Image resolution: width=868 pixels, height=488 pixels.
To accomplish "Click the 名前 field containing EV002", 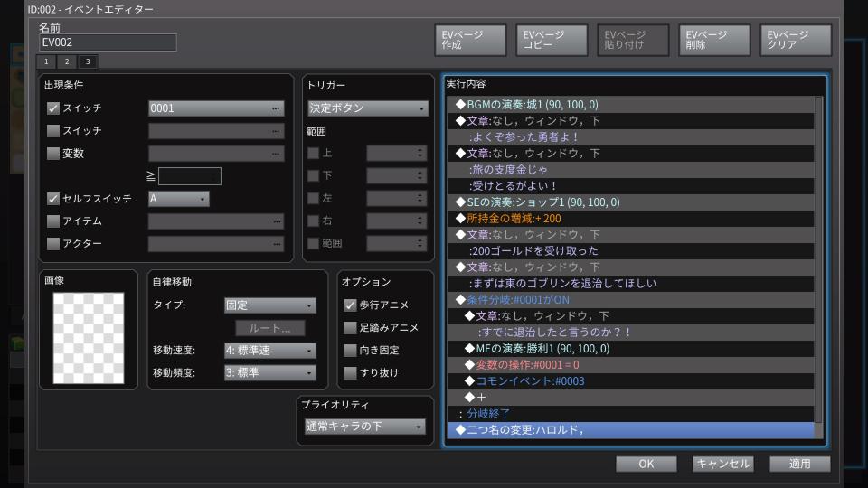I will [108, 42].
